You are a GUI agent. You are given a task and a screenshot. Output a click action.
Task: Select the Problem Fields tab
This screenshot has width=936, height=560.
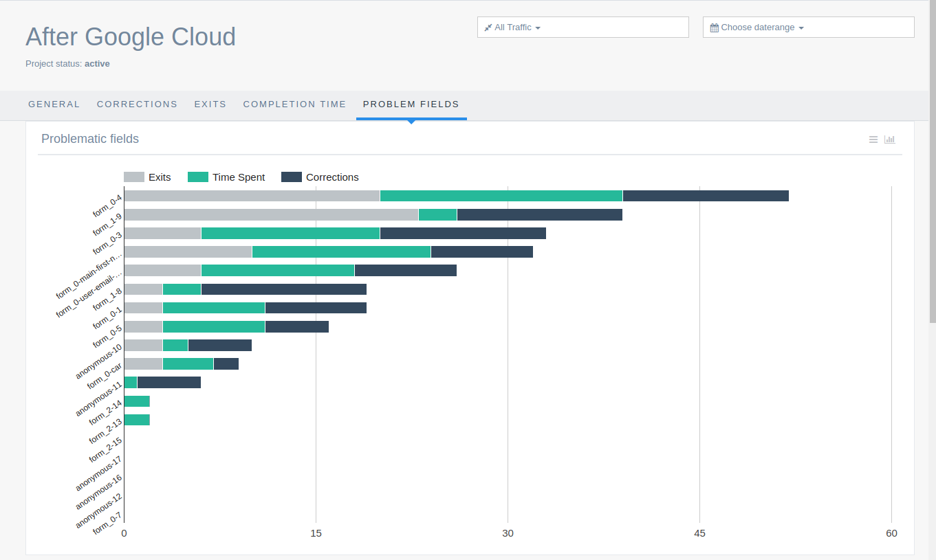pyautogui.click(x=411, y=104)
